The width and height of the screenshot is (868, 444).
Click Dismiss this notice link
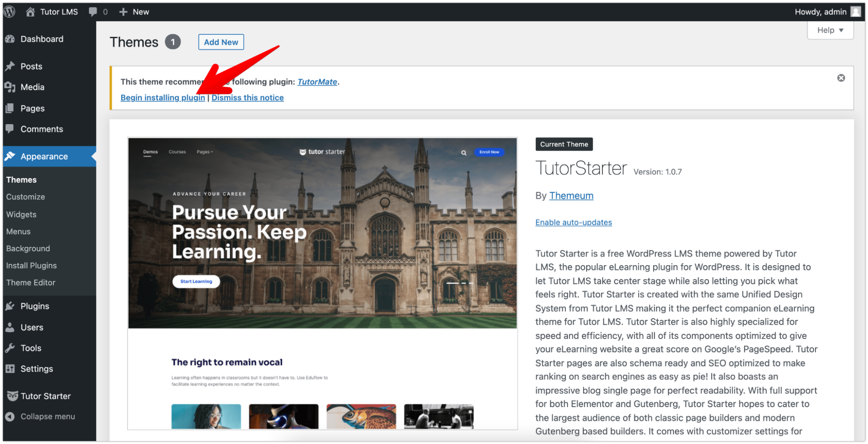coord(248,98)
